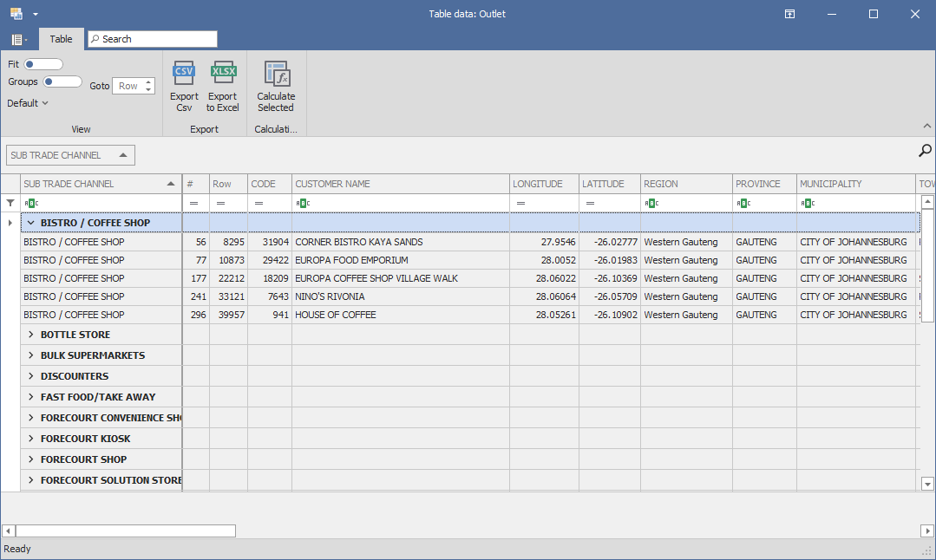Viewport: 936px width, 560px height.
Task: Open the application menu icon beside the Table tab
Action: pos(18,40)
